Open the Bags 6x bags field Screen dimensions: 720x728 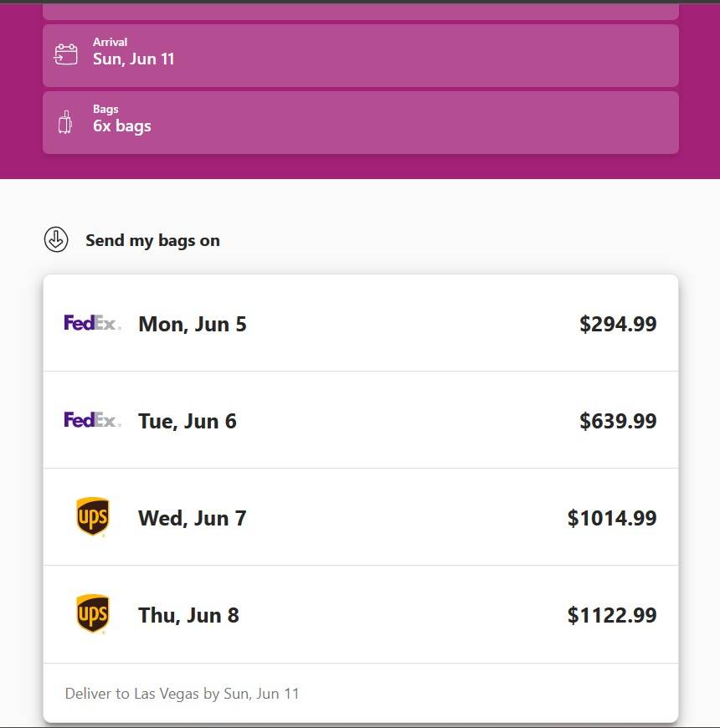360,122
